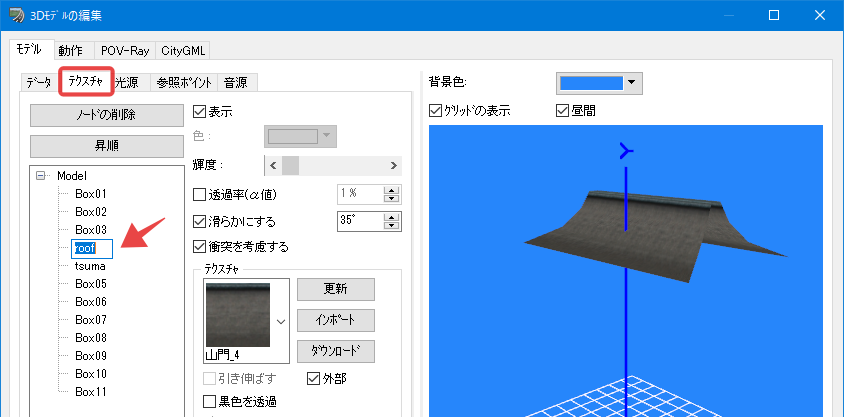Increase the 透過率 value with the up arrow
Image resolution: width=844 pixels, height=417 pixels.
click(393, 190)
